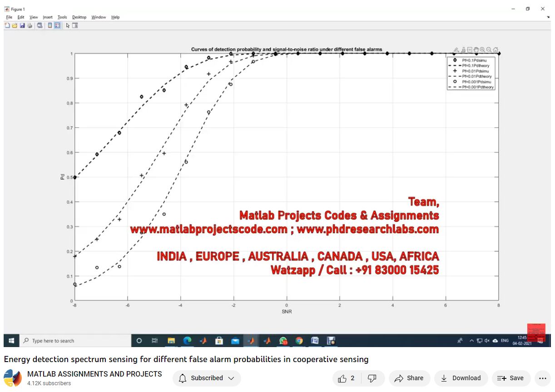Save the figure with the floppy disk icon
This screenshot has width=555, height=392.
[22, 25]
